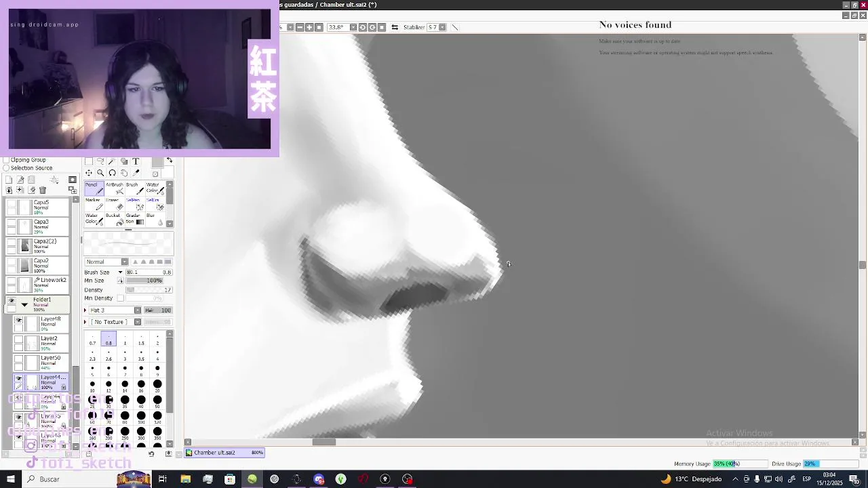Screen dimensions: 868x488
Task: Choose the SelErs selection eraser
Action: click(155, 204)
